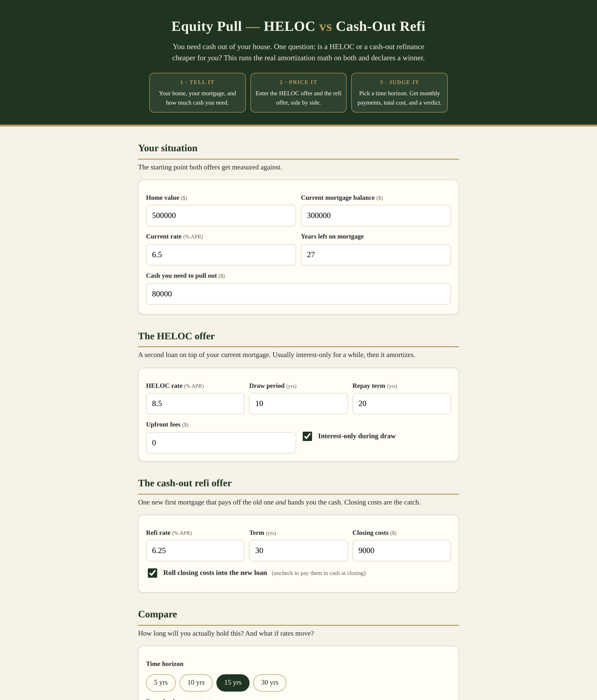Screen dimensions: 597x700
Task: Click the refi Term input showing 30
Action: coord(298,551)
